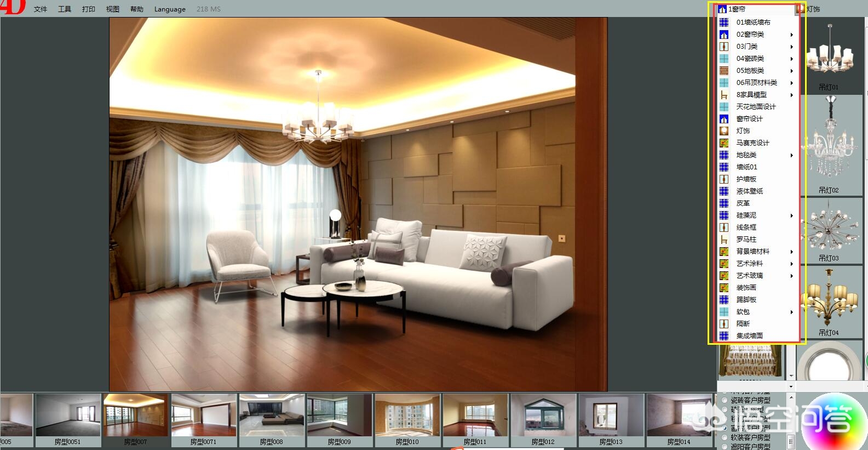Click the 8家具模型 chair icon

(x=723, y=95)
